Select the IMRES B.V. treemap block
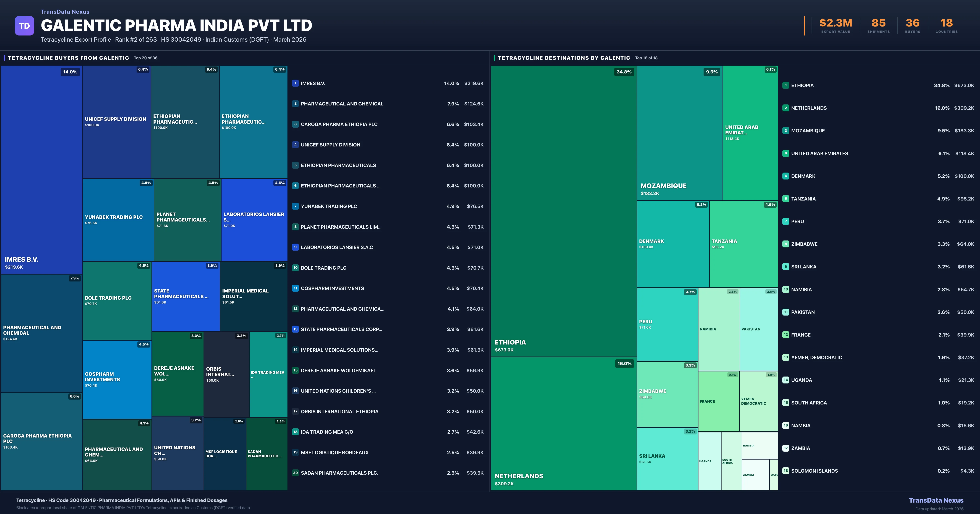Viewport: 980px width, 514px height. coord(41,169)
